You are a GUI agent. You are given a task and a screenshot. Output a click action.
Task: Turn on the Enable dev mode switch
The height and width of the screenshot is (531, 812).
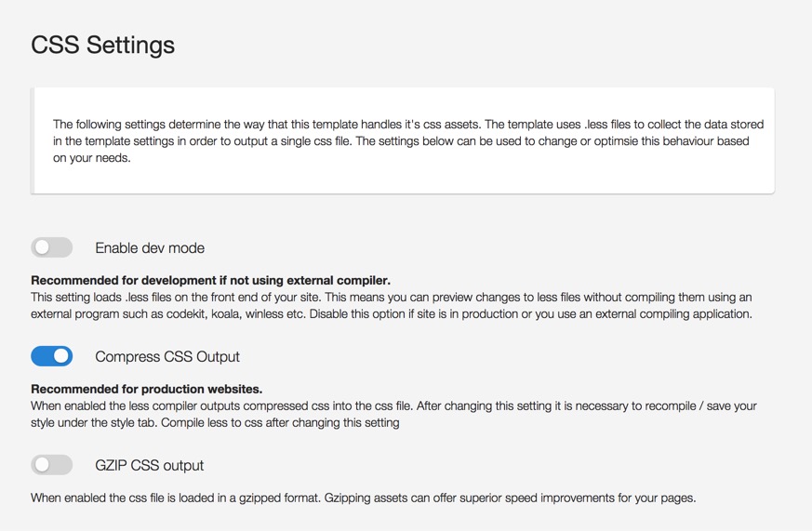tap(51, 247)
